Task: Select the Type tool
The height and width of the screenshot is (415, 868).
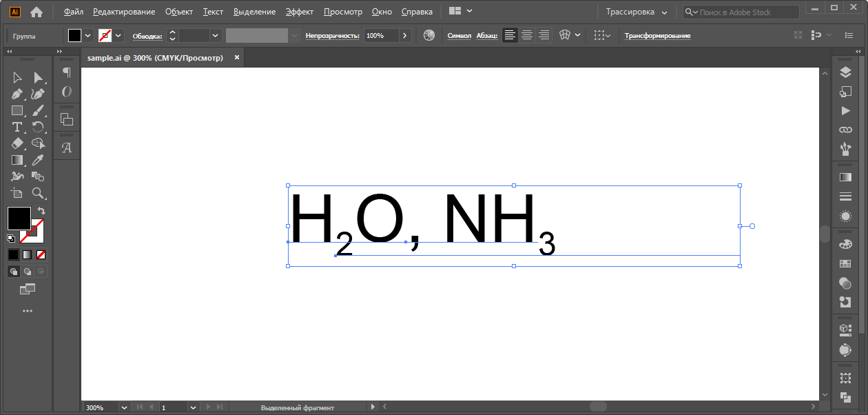Action: coord(17,127)
